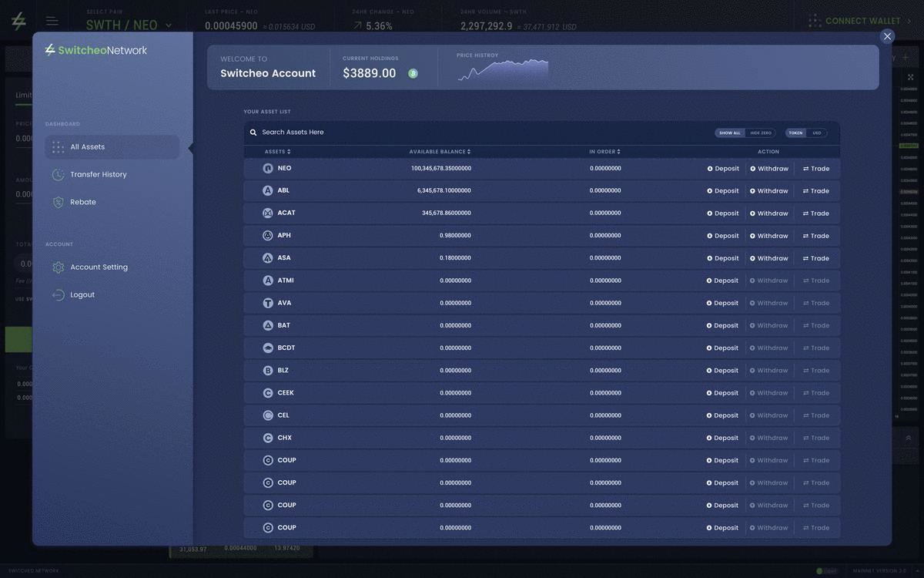Screen dimensions: 924x578
Task: Click NEO balance 100,345,678.35000000
Action: pyautogui.click(x=441, y=168)
